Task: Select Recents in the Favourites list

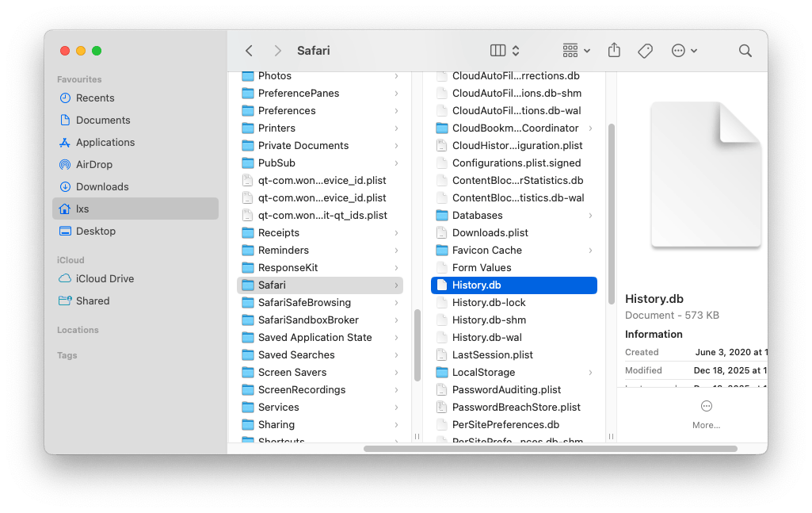Action: click(96, 98)
